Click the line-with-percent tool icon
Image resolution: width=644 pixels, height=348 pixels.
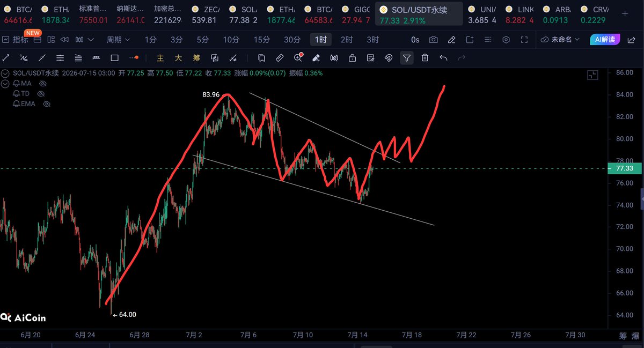click(233, 58)
